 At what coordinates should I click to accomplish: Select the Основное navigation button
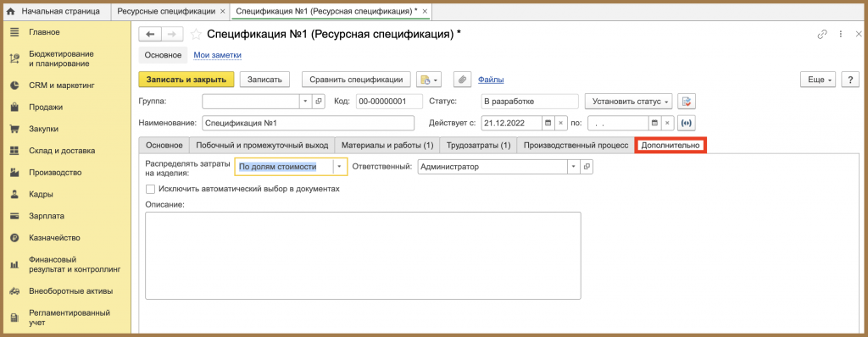164,55
